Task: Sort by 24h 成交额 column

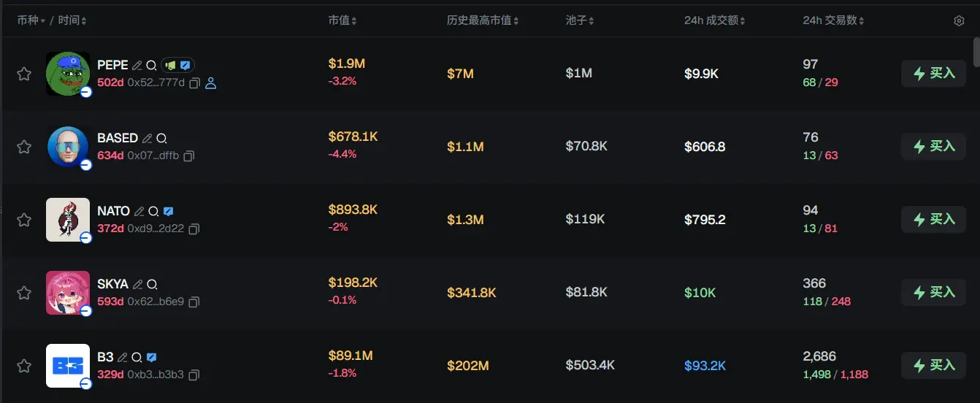Action: pyautogui.click(x=714, y=21)
